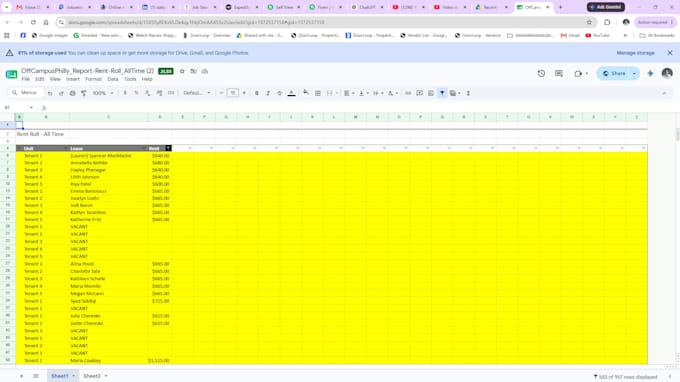Click the Merge cells icon
Screen dimensions: 680x382
point(330,93)
